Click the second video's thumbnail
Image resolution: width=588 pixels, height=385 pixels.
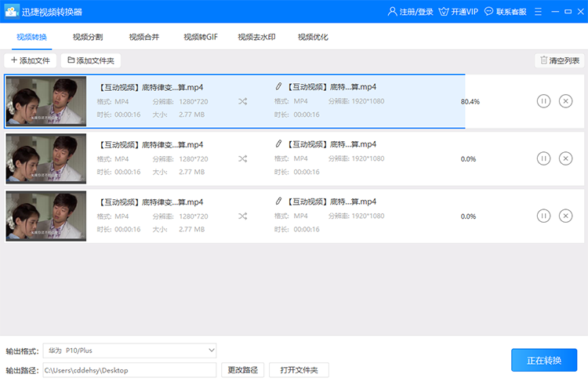pos(45,158)
